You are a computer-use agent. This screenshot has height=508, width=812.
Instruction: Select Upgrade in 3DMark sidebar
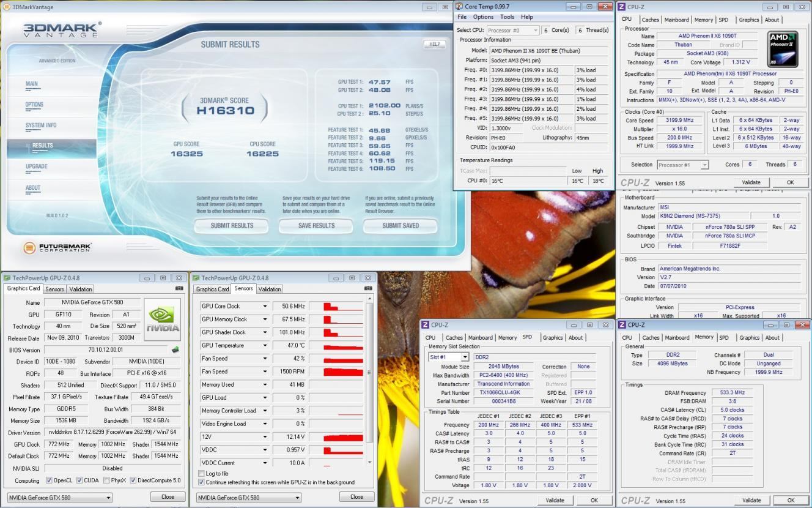pos(36,166)
